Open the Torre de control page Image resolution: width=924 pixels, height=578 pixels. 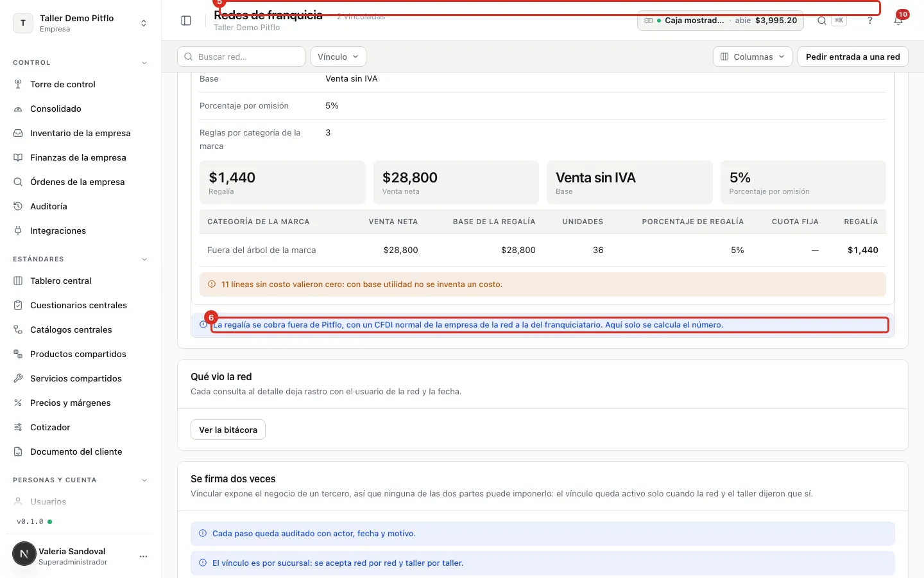[80, 84]
